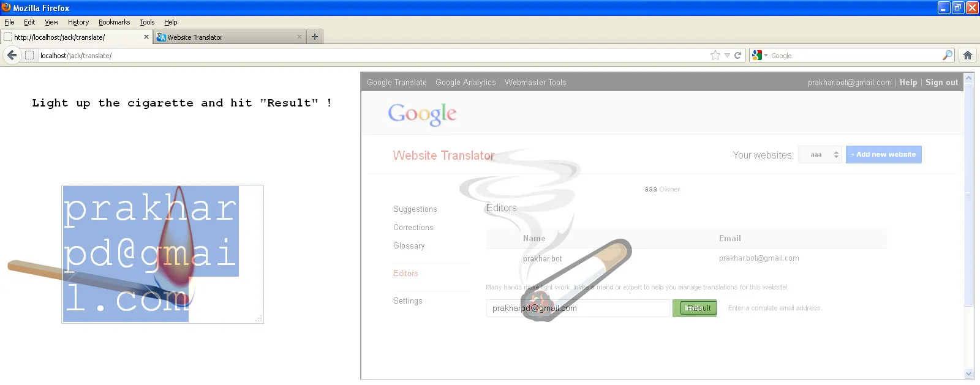This screenshot has height=385, width=980.
Task: Reload the page with the refresh icon
Action: tap(738, 55)
